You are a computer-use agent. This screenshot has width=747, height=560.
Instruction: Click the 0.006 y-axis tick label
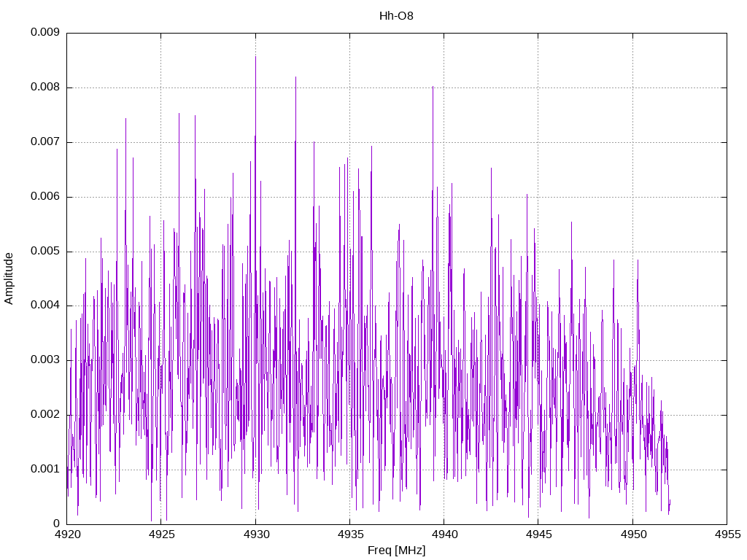(45, 197)
